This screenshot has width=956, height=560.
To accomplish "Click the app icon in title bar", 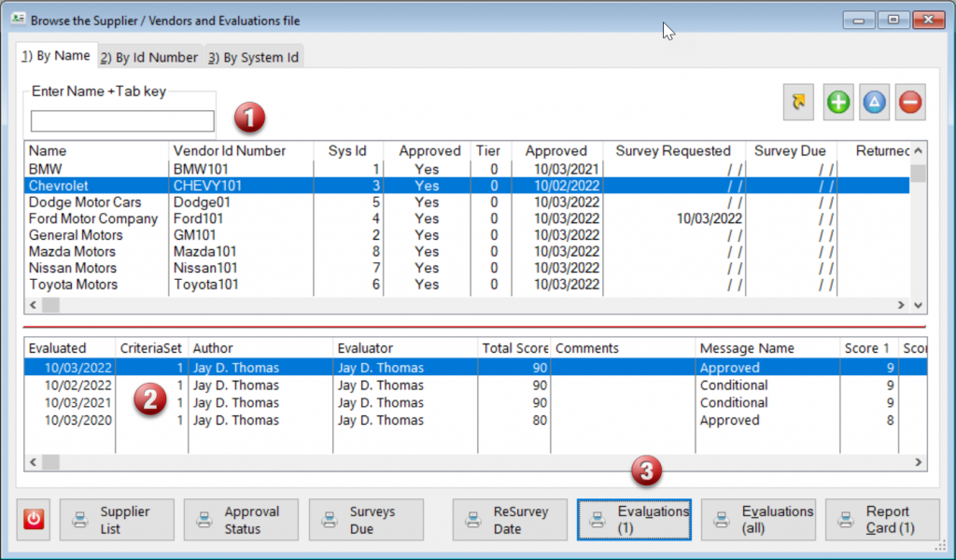I will [x=18, y=20].
